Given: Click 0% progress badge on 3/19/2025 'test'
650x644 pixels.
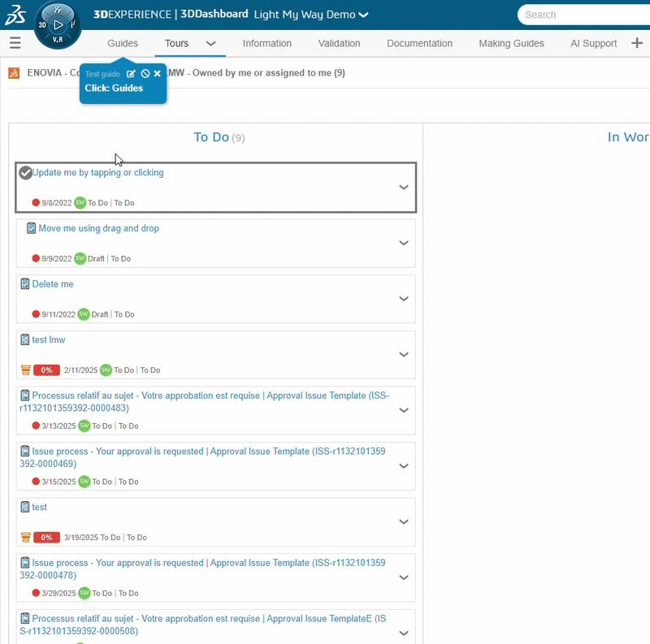Looking at the screenshot, I should pyautogui.click(x=46, y=538).
